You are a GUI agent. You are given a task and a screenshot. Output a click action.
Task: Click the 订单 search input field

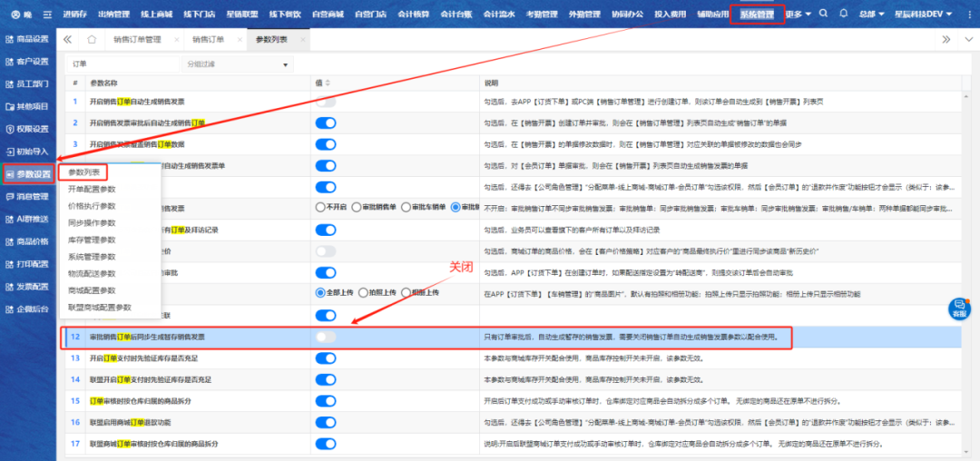(122, 64)
